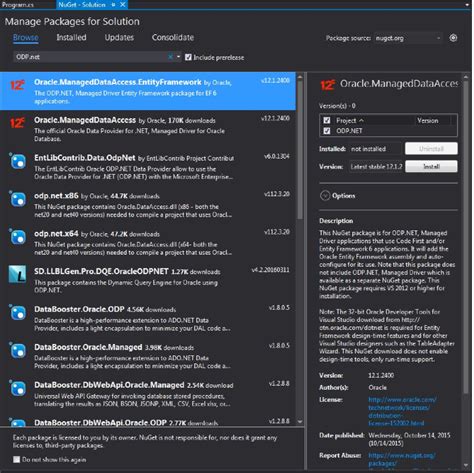Click 12c icon in details pane header
This screenshot has width=474, height=473.
(327, 85)
